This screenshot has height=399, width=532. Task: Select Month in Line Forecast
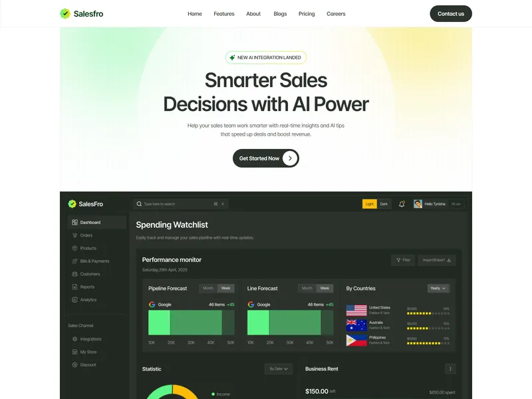[x=307, y=288]
